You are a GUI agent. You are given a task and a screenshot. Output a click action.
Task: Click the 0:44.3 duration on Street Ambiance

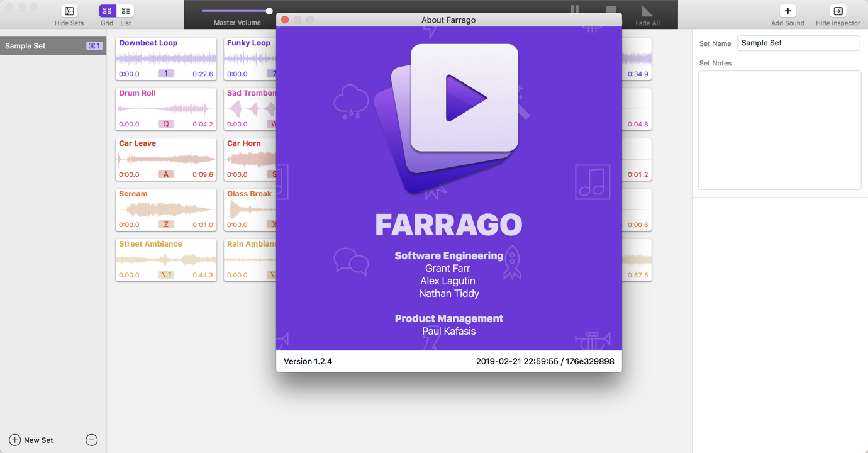coord(203,275)
